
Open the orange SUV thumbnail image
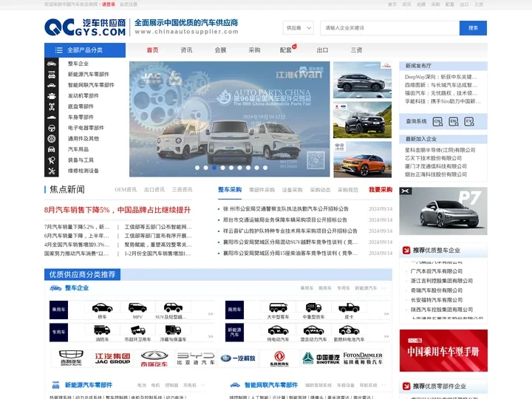click(362, 160)
